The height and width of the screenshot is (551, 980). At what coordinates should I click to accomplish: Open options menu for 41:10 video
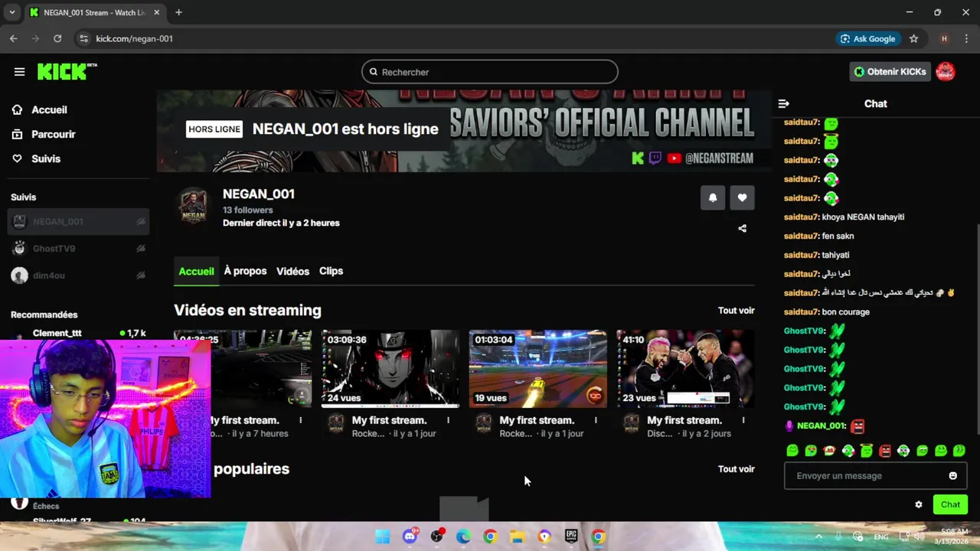pos(743,420)
